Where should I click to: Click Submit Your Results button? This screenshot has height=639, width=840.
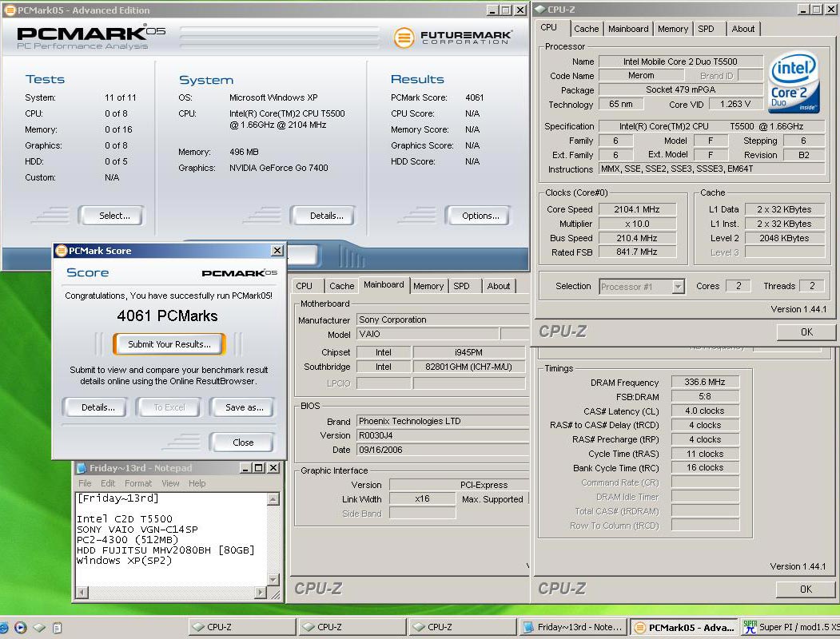(169, 344)
